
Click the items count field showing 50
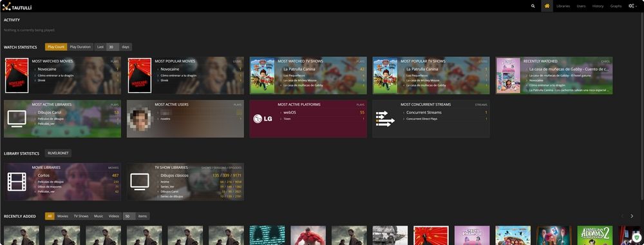pyautogui.click(x=129, y=216)
